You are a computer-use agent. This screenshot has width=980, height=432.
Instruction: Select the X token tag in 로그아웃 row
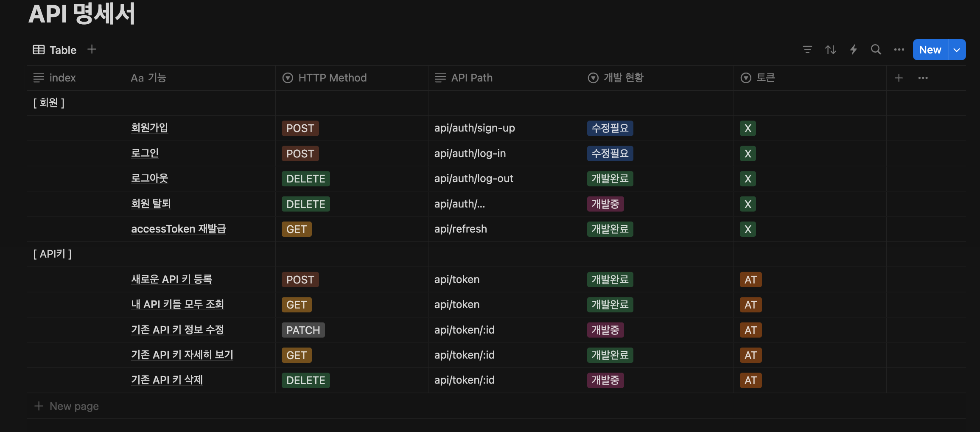(748, 179)
